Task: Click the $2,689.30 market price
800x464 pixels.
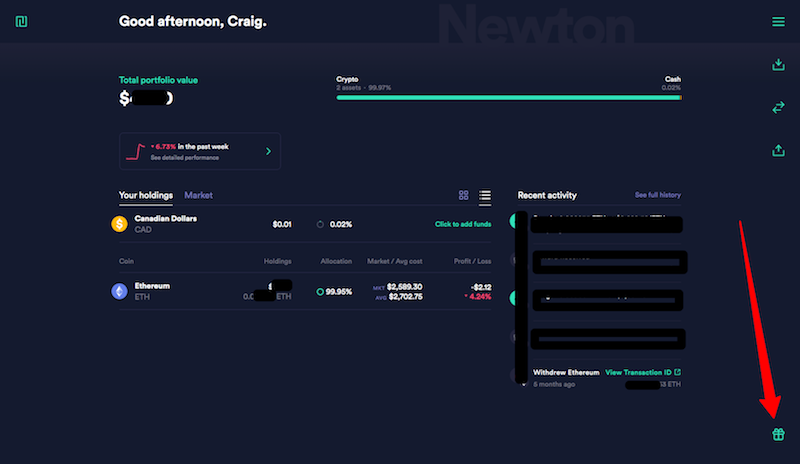Action: (x=404, y=287)
